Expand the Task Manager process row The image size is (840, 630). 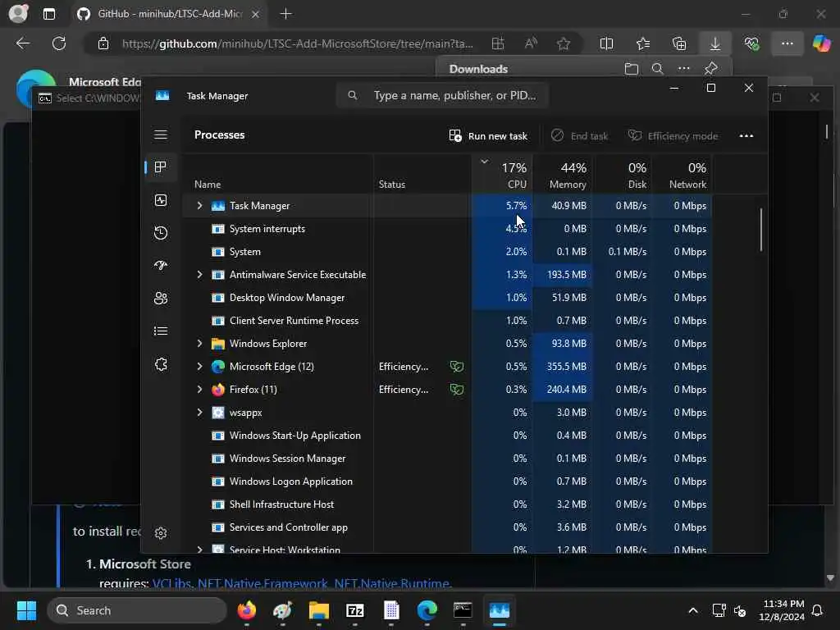(x=200, y=206)
